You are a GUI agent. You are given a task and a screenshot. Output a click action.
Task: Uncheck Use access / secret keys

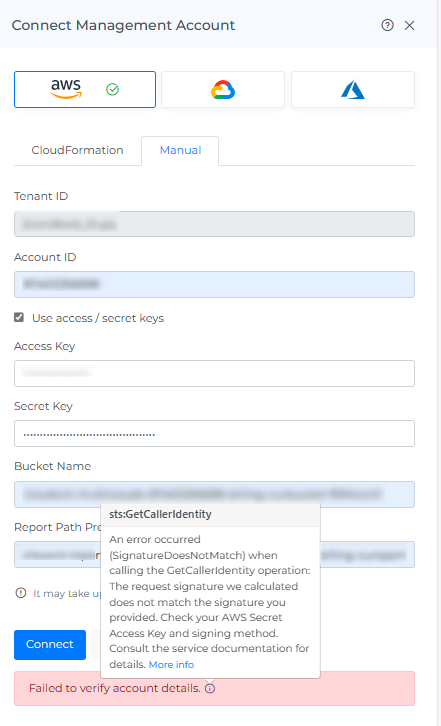coord(19,318)
